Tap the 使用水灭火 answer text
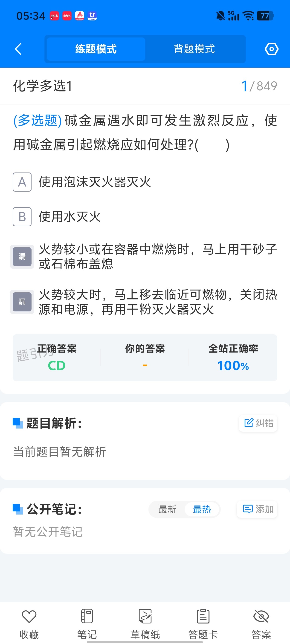 tap(70, 217)
